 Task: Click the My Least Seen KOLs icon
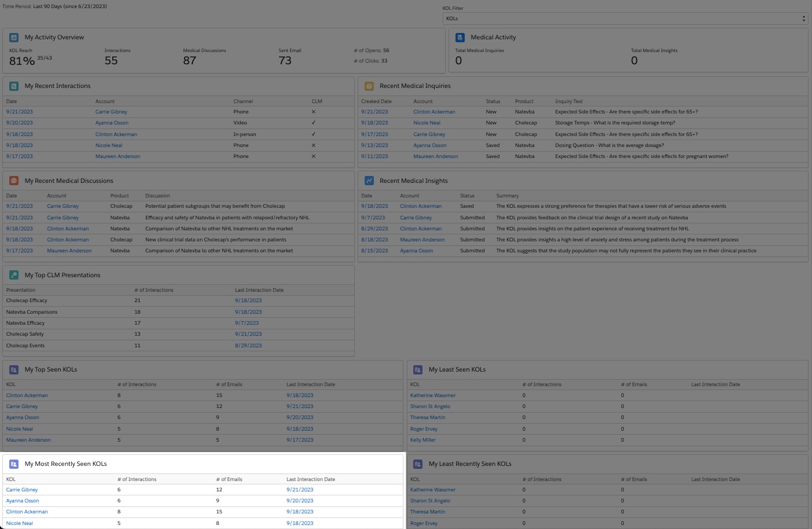click(x=418, y=369)
